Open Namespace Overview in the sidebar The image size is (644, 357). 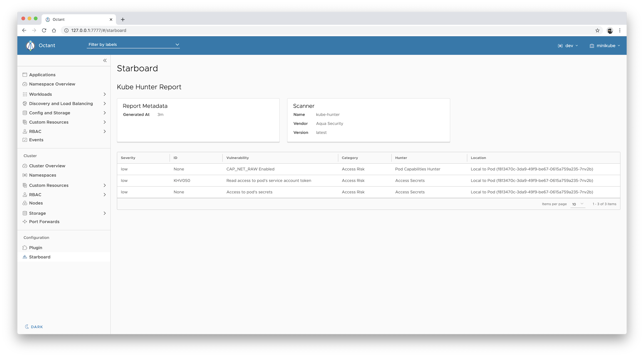(52, 84)
